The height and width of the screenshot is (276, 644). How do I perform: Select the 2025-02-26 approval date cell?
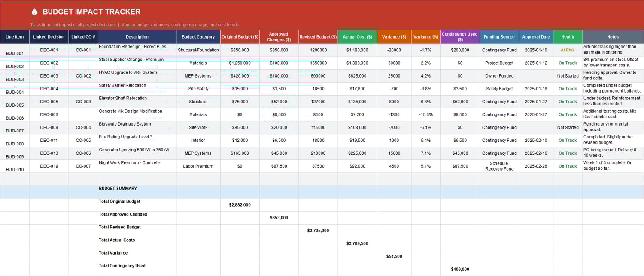(536, 166)
